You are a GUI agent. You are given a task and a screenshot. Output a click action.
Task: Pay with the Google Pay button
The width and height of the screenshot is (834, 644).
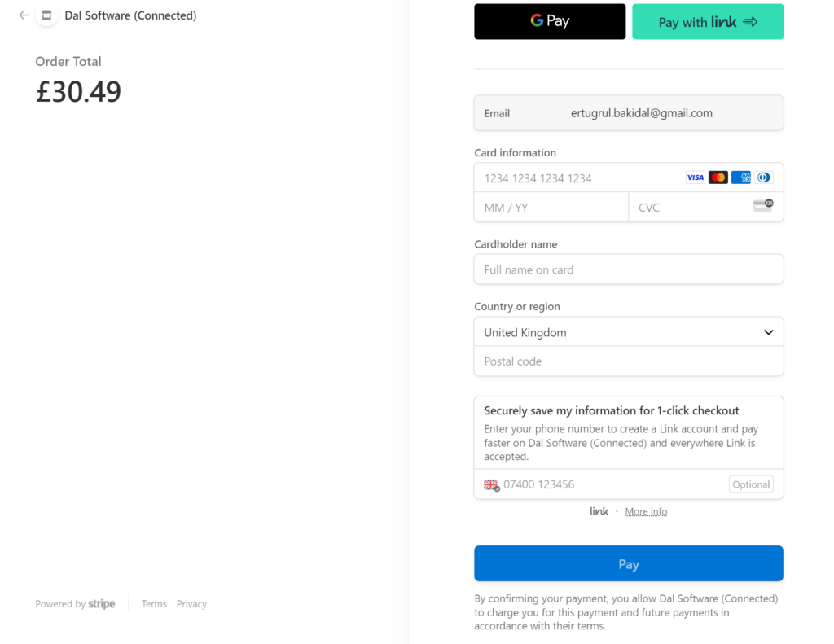click(x=550, y=22)
